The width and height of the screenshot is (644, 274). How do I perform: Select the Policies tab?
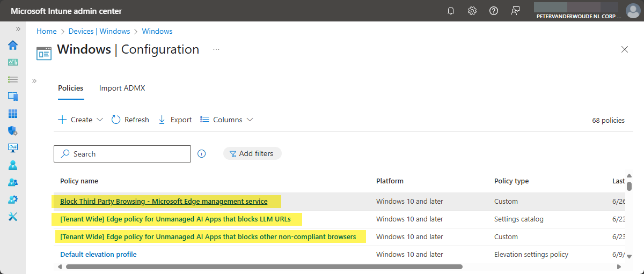[71, 88]
